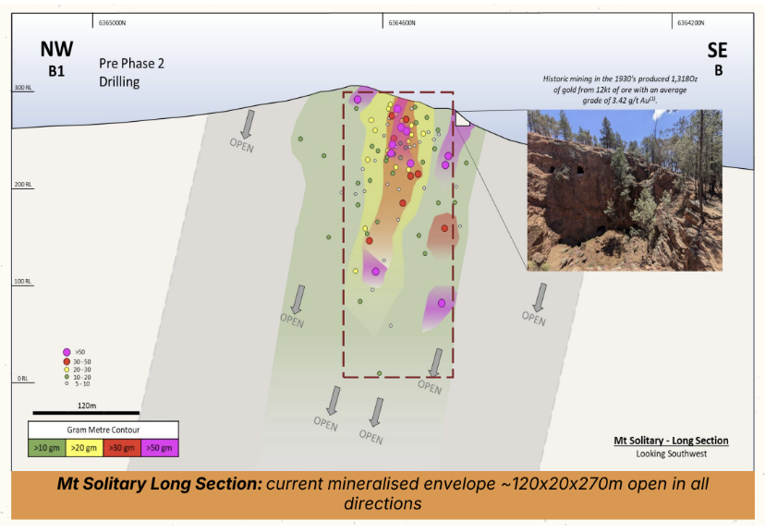
Task: Click the 300 RL elevation label
Action: coord(23,88)
